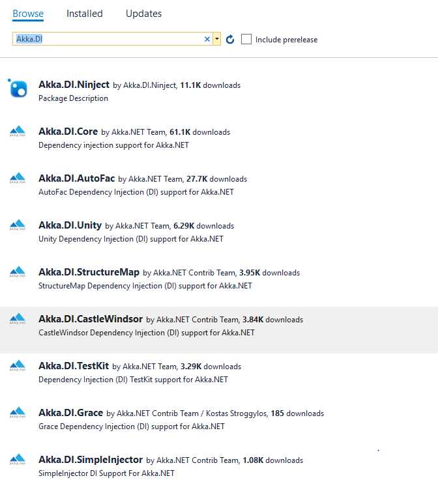Click the '11.1K downloads' count for Ninject

(210, 85)
